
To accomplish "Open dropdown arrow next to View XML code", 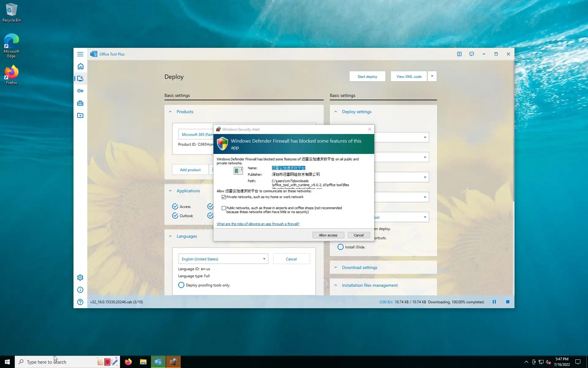I will tap(432, 76).
